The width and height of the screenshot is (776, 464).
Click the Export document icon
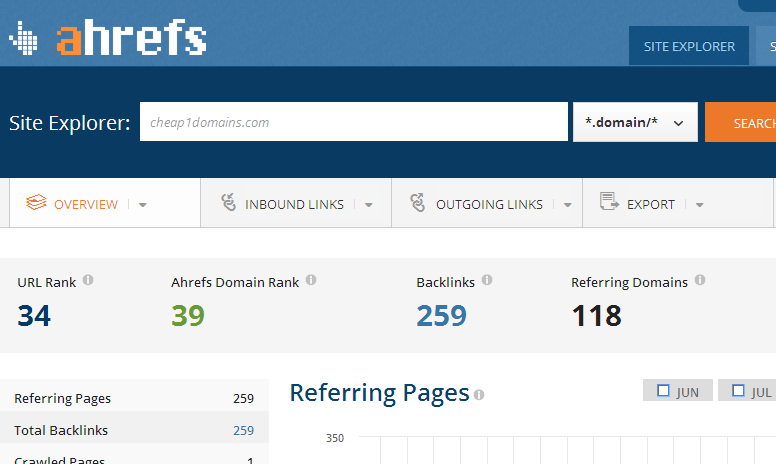(x=609, y=202)
